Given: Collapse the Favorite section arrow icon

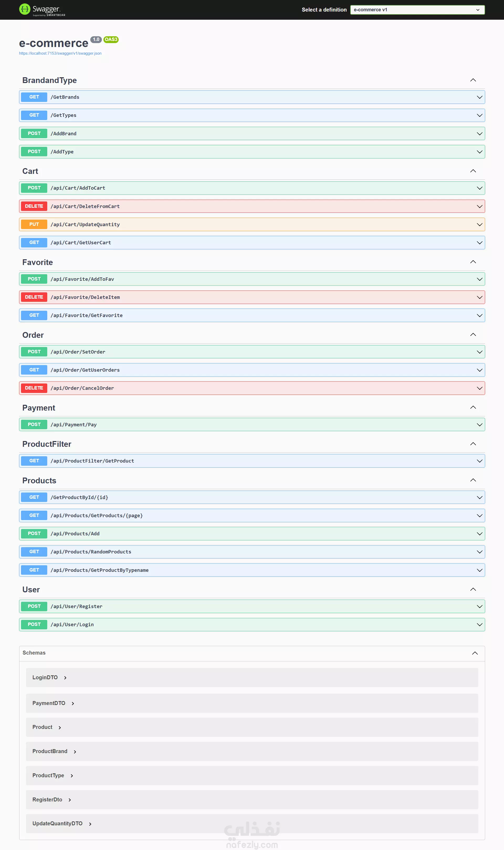Looking at the screenshot, I should pos(473,262).
